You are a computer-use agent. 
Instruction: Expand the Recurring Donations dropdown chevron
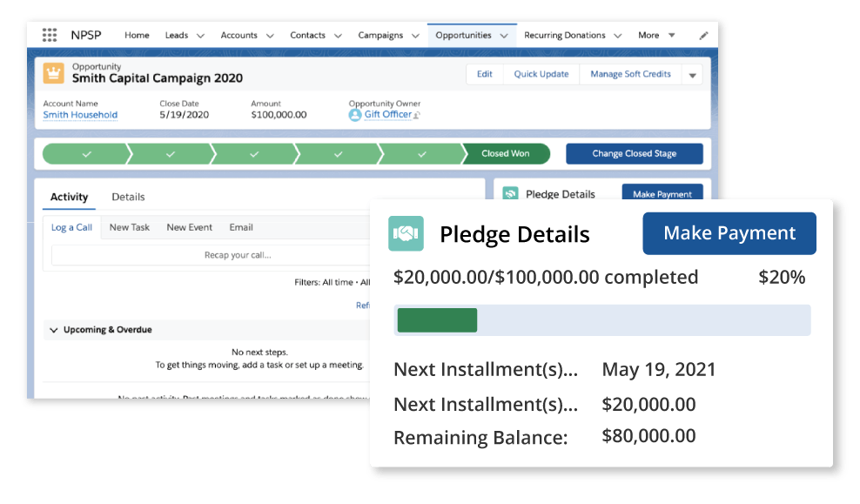tap(617, 36)
